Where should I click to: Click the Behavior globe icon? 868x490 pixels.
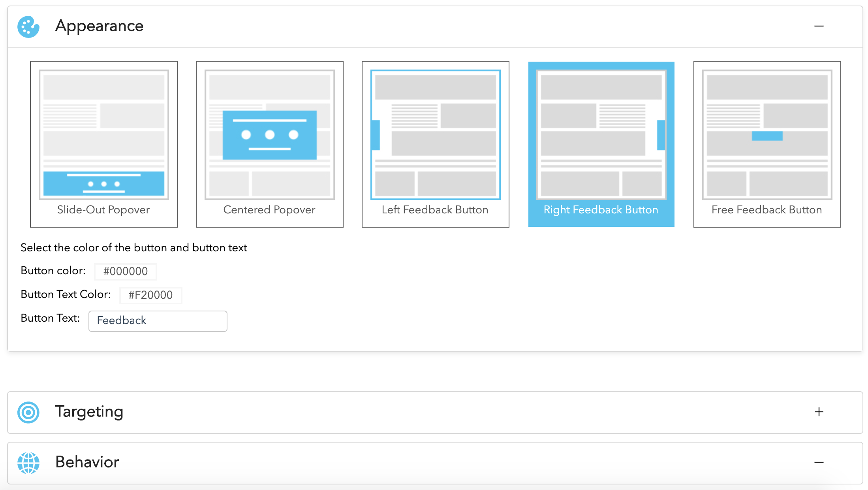[x=28, y=463]
